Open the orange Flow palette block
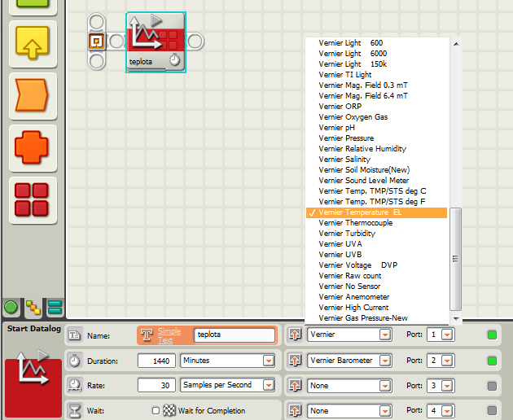The image size is (513, 420). [x=33, y=95]
